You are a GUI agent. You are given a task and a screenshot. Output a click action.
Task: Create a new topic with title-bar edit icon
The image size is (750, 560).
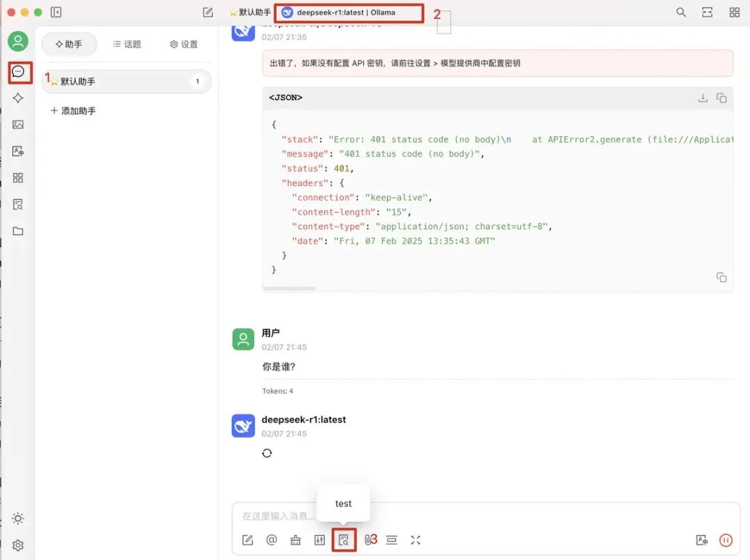(x=208, y=12)
